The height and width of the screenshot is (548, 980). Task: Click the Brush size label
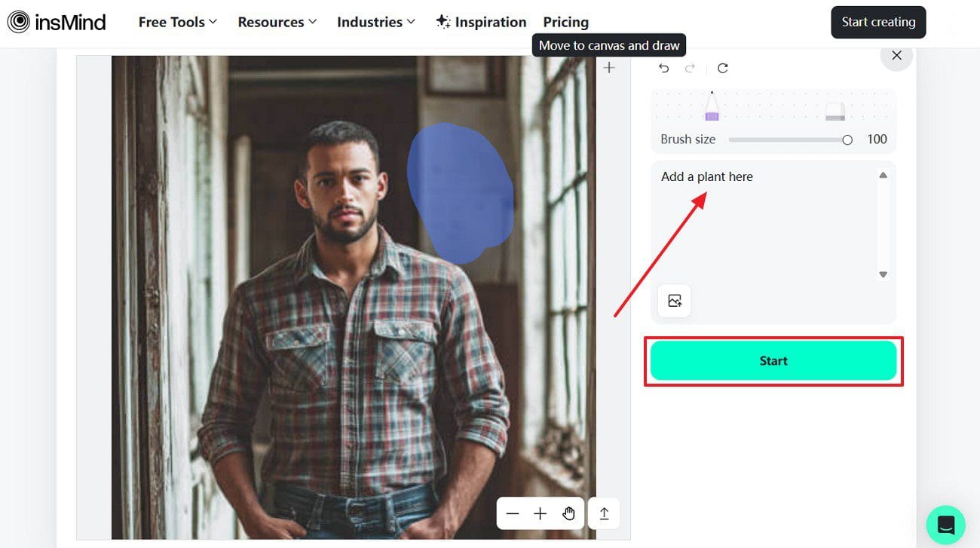[688, 139]
